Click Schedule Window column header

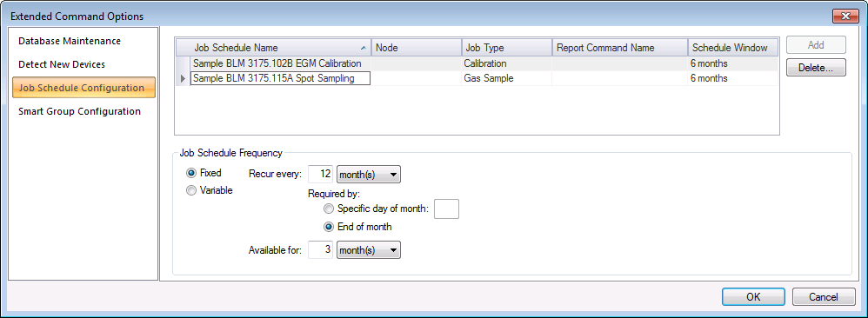[x=733, y=48]
